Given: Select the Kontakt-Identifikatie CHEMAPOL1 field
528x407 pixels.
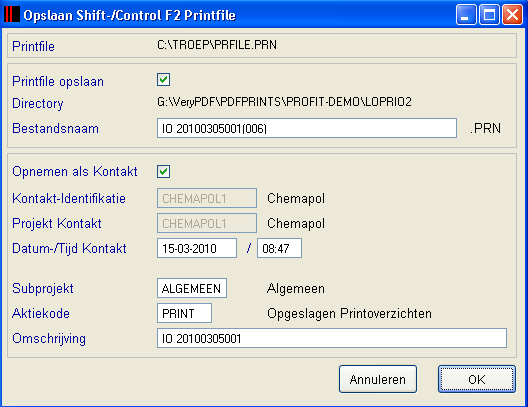Looking at the screenshot, I should 207,198.
